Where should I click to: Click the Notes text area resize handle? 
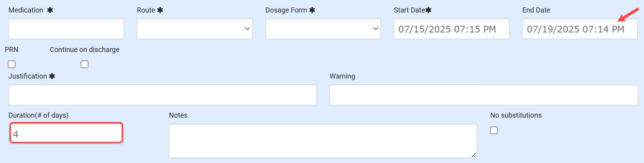tap(474, 155)
